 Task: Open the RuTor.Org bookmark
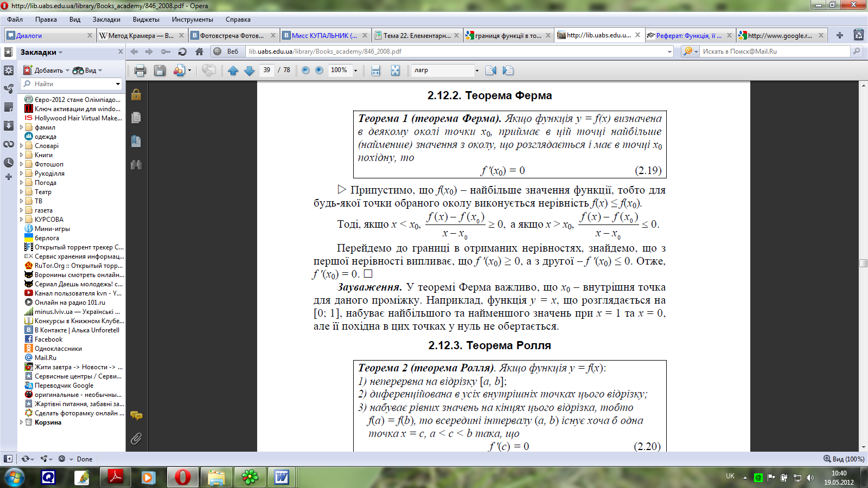click(x=79, y=266)
